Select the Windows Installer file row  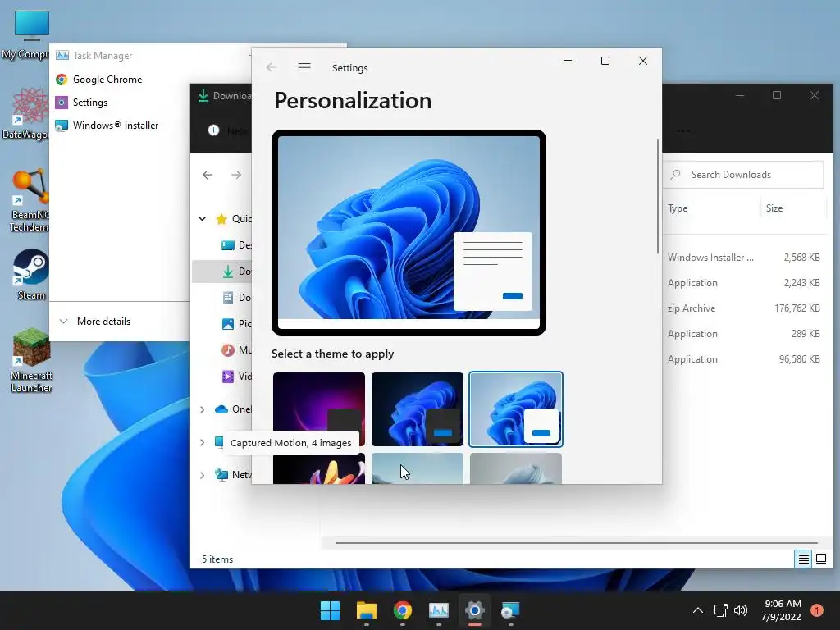click(743, 257)
